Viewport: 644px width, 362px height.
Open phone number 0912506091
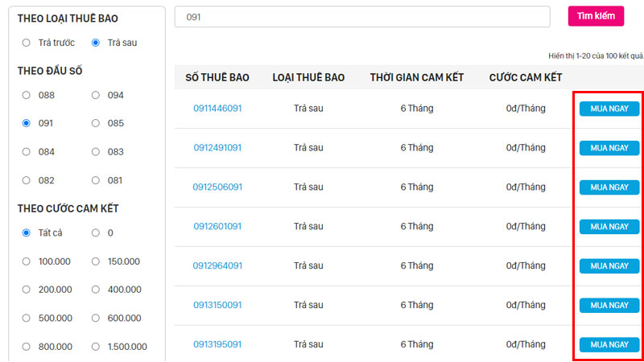tap(217, 187)
